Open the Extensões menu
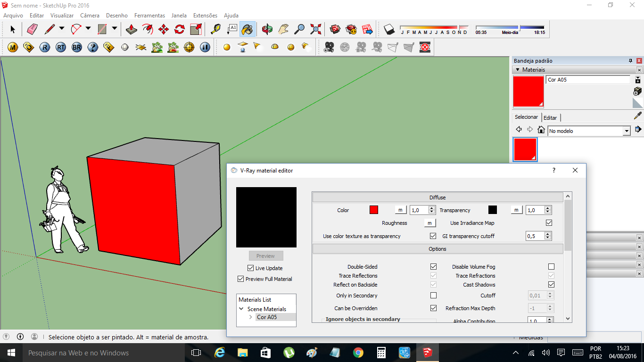This screenshot has width=644, height=362. 205,16
